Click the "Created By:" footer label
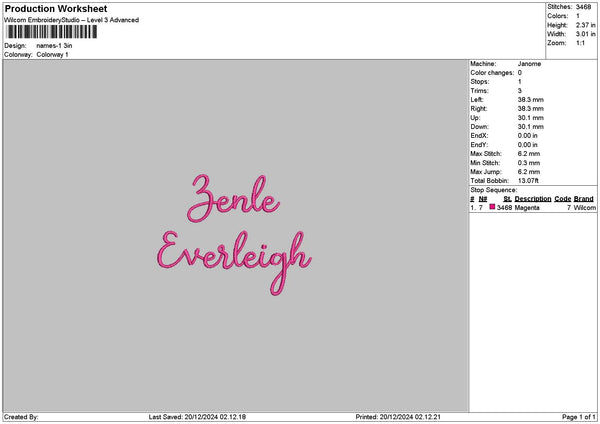Viewport: 600px width, 424px height. [x=21, y=417]
